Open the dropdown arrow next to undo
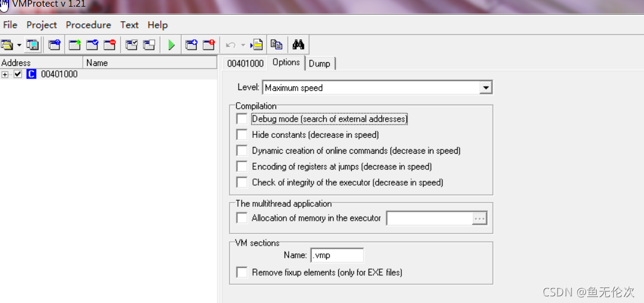Viewport: 644px width, 303px height. (x=243, y=45)
